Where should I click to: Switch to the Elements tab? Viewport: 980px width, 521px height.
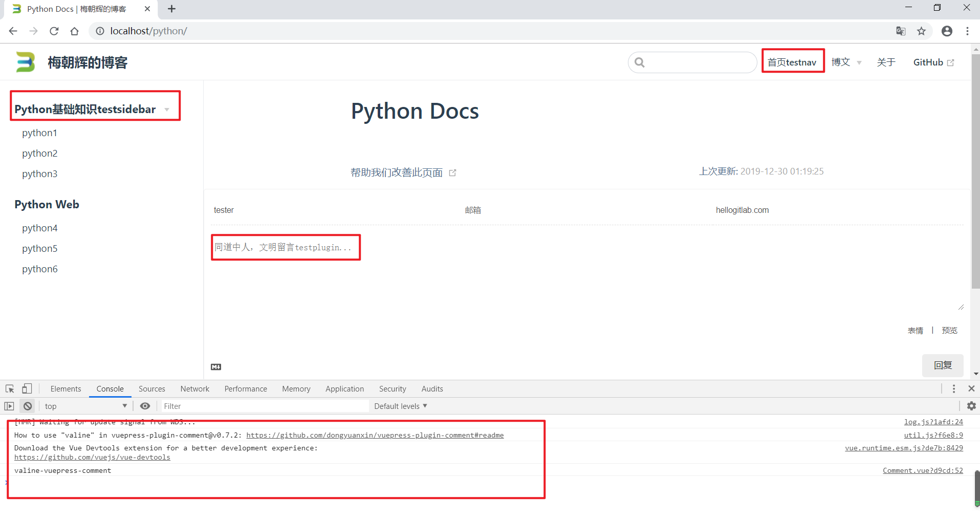66,389
